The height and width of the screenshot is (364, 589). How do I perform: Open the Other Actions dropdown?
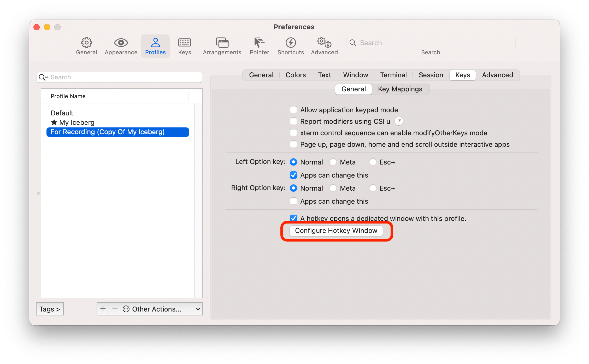pos(162,309)
